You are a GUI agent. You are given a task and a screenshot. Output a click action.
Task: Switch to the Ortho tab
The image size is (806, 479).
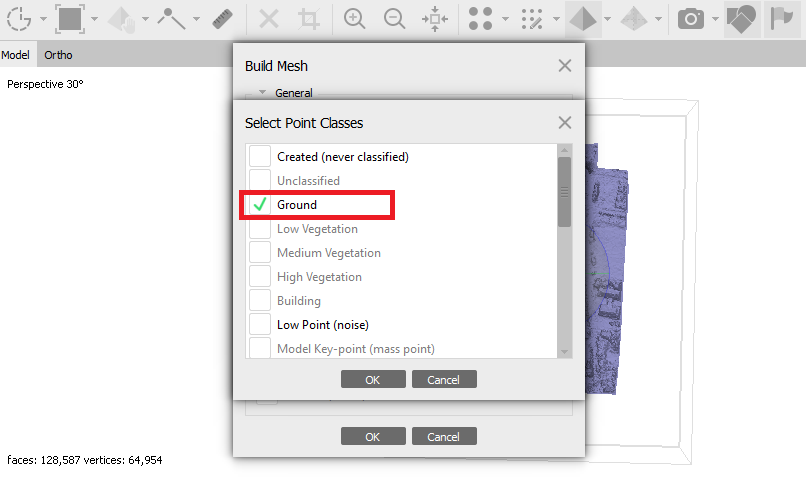click(x=58, y=55)
